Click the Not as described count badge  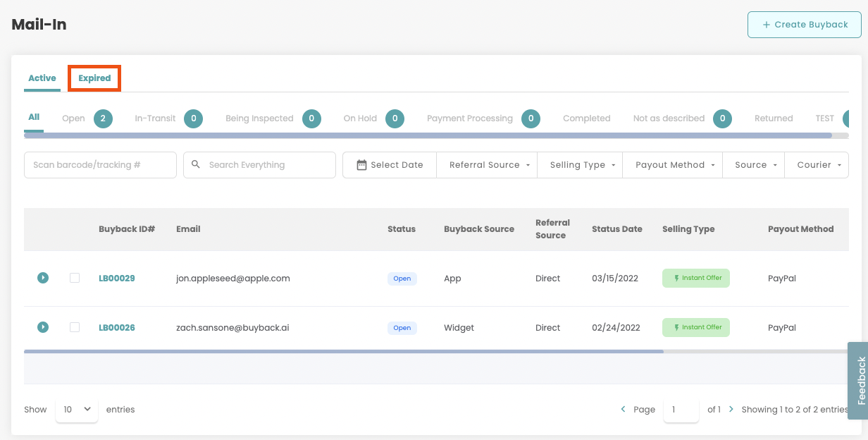(x=722, y=118)
